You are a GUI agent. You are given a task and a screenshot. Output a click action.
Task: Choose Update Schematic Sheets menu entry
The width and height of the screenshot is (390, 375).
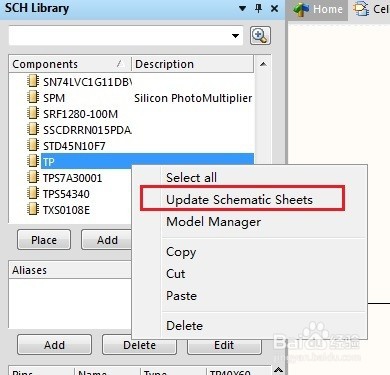239,199
